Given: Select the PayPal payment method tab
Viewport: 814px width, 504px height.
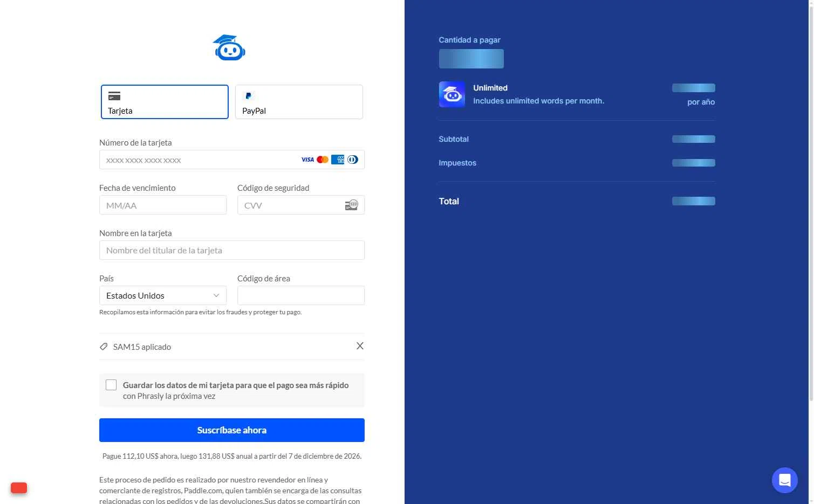Looking at the screenshot, I should (299, 102).
